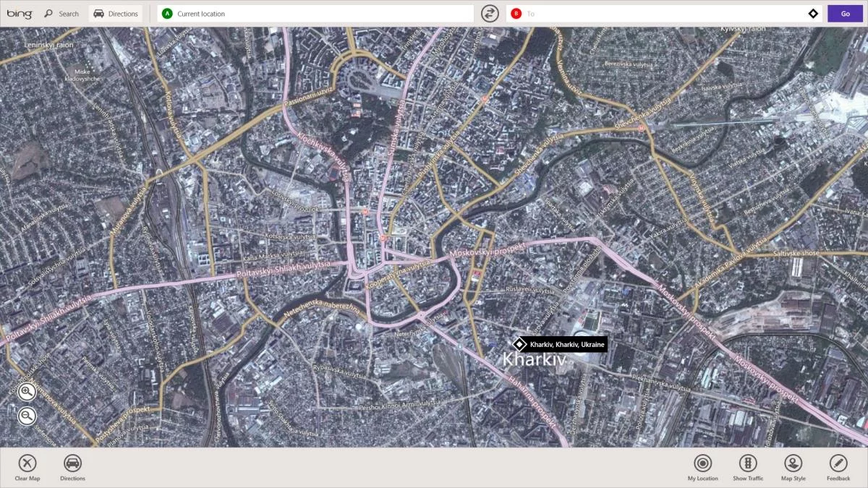This screenshot has height=488, width=868.
Task: Select the diamond pin beside Kharkiv label
Action: click(x=519, y=345)
